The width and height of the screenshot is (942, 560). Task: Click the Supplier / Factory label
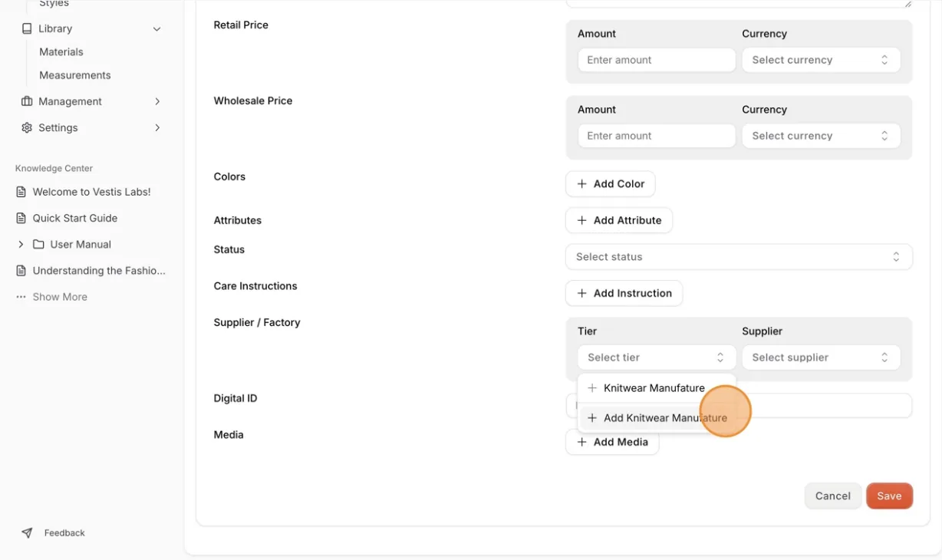(257, 322)
